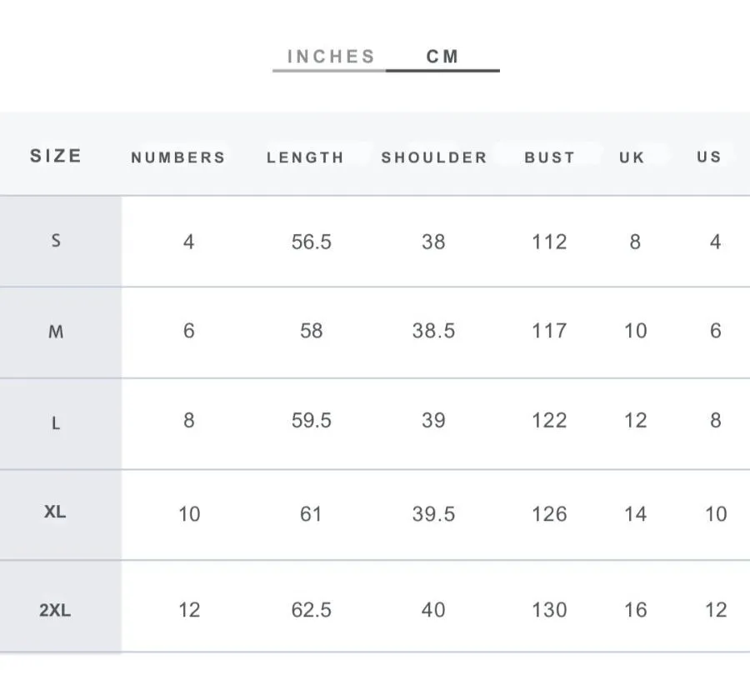This screenshot has width=750, height=700.
Task: Select the L size row label
Action: (x=56, y=423)
